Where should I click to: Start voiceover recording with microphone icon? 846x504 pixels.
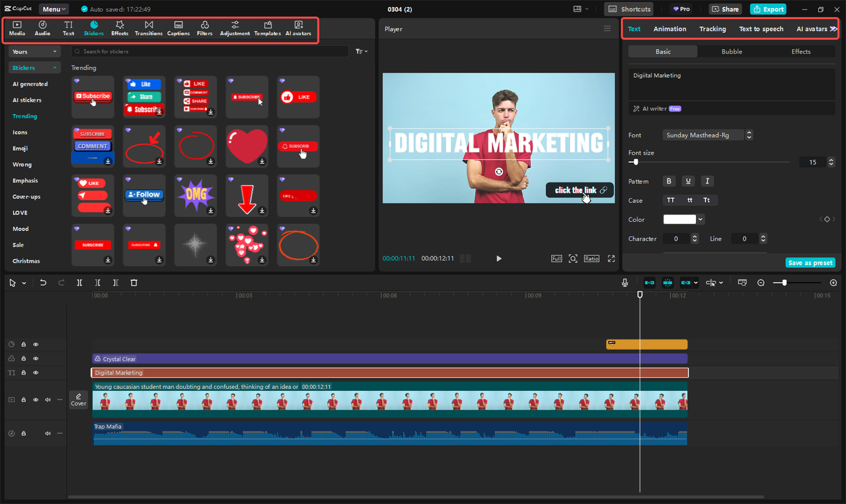[x=625, y=283]
